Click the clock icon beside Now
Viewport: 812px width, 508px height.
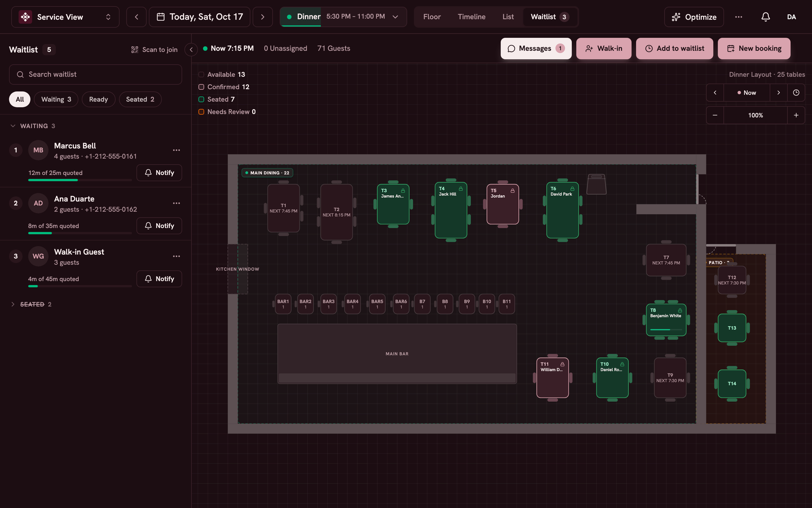click(x=796, y=93)
